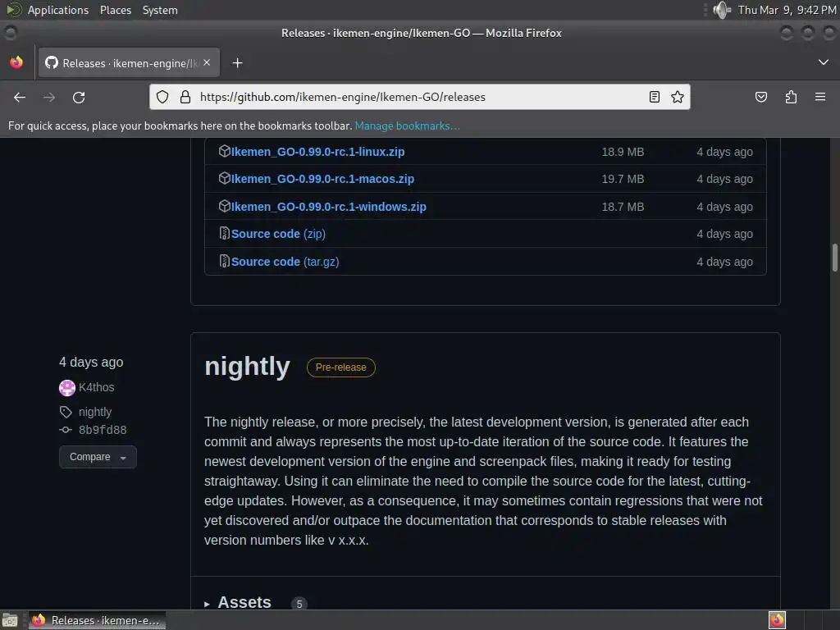
Task: Click the volume speaker icon in panel
Action: pos(722,10)
